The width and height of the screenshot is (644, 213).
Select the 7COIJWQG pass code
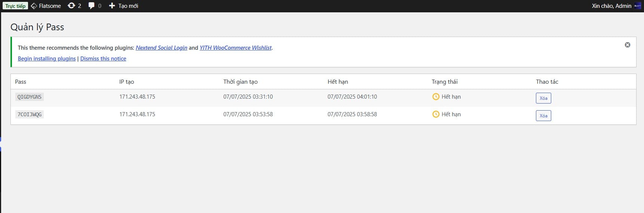click(30, 114)
